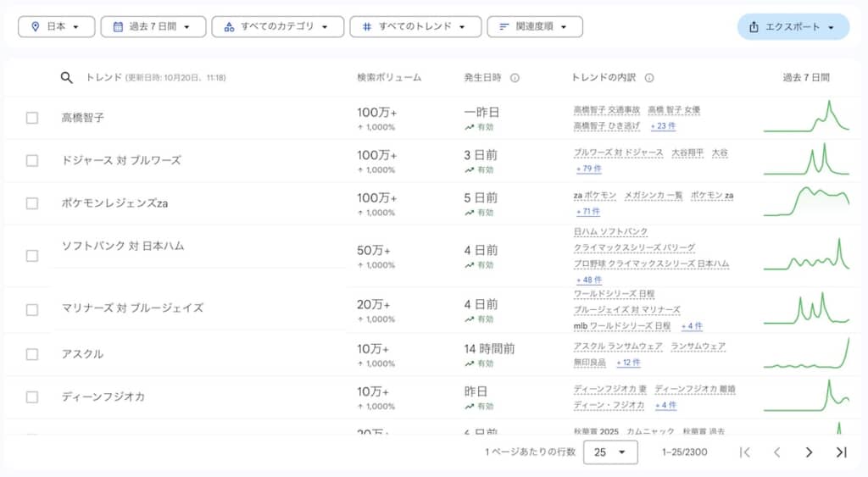This screenshot has height=477, width=868.
Task: View the 7-day sparkline chart for 高橋智子
Action: (x=806, y=118)
